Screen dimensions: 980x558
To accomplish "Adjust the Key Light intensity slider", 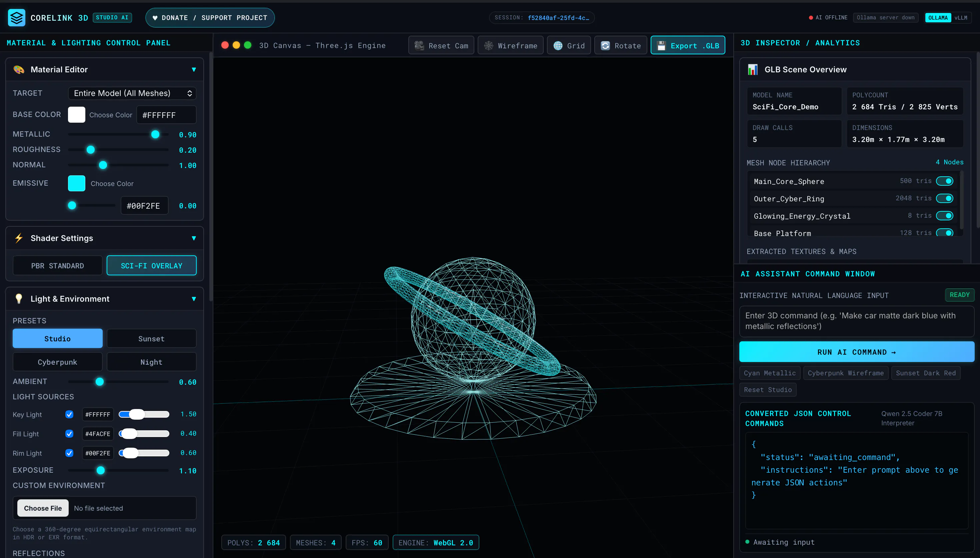I will 144,414.
